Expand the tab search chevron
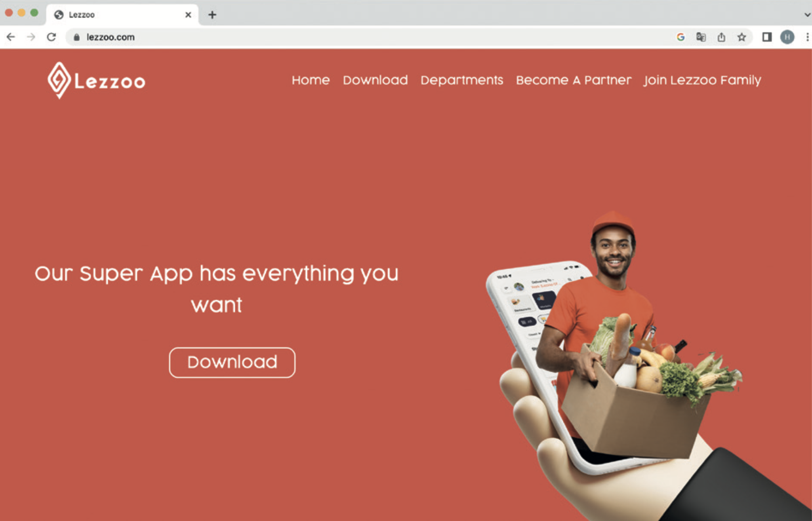This screenshot has height=521, width=812. [807, 15]
